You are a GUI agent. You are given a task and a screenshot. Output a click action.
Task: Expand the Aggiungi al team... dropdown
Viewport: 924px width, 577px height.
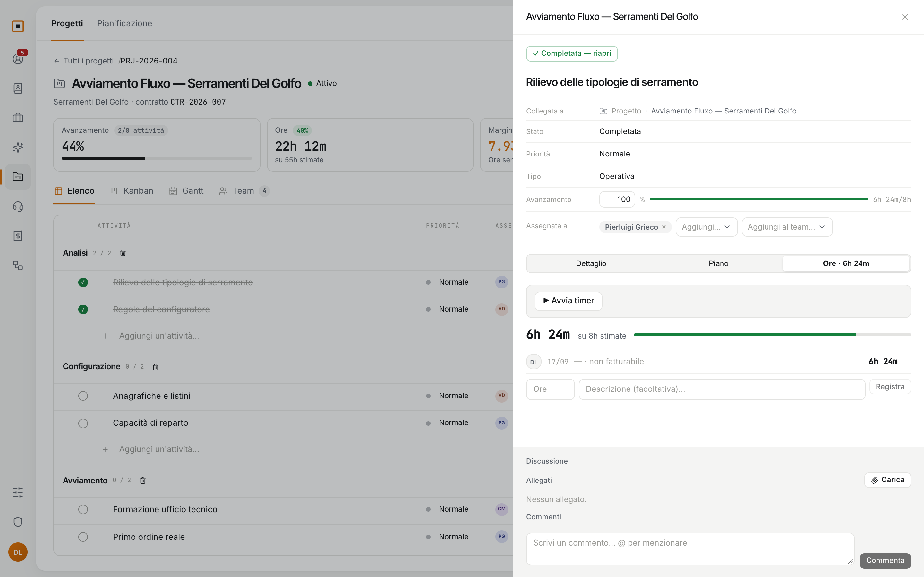click(x=787, y=227)
